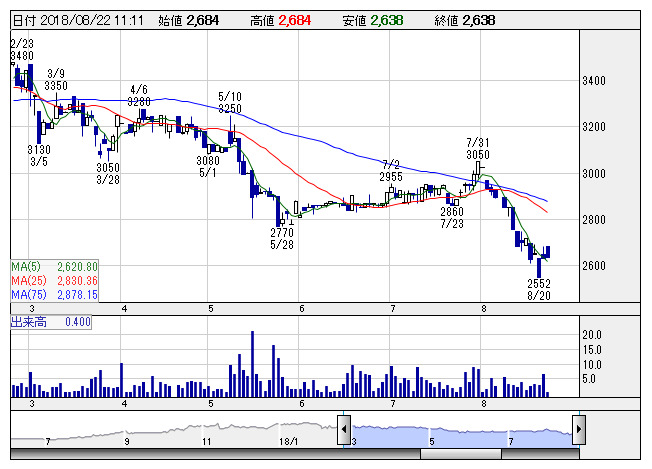Click the 出来高 0.400 volume label
The width and height of the screenshot is (652, 469).
point(51,322)
